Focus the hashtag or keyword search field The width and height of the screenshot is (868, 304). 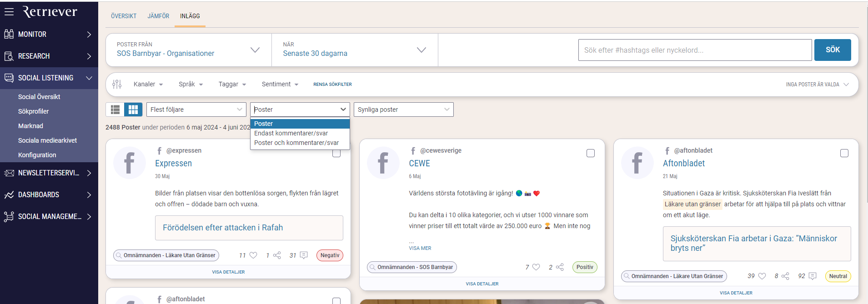695,50
